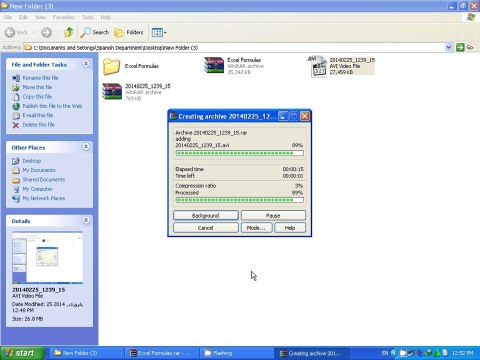The image size is (480, 360).
Task: Click Delete this file
Action: click(39, 125)
